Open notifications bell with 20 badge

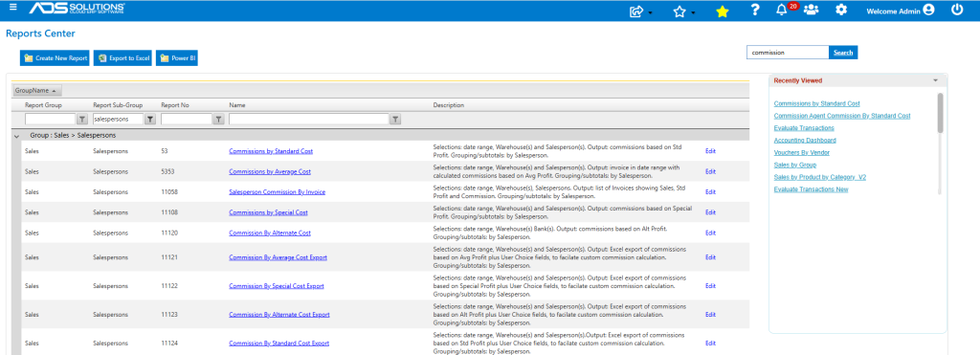click(x=781, y=10)
